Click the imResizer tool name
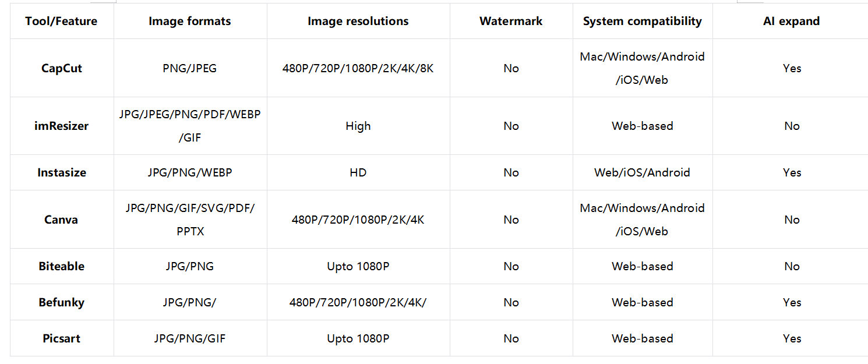868x364 pixels. click(62, 126)
